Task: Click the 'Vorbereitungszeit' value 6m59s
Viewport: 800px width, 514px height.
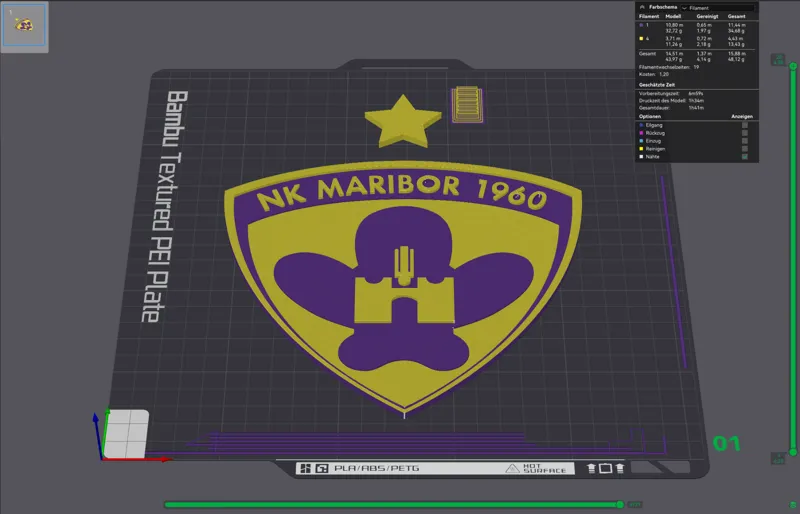Action: click(x=696, y=93)
